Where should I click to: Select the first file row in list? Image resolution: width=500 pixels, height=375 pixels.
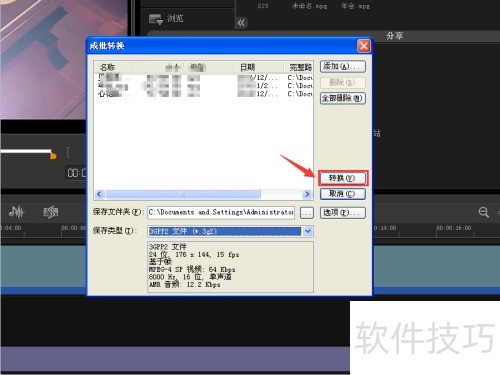click(x=203, y=78)
